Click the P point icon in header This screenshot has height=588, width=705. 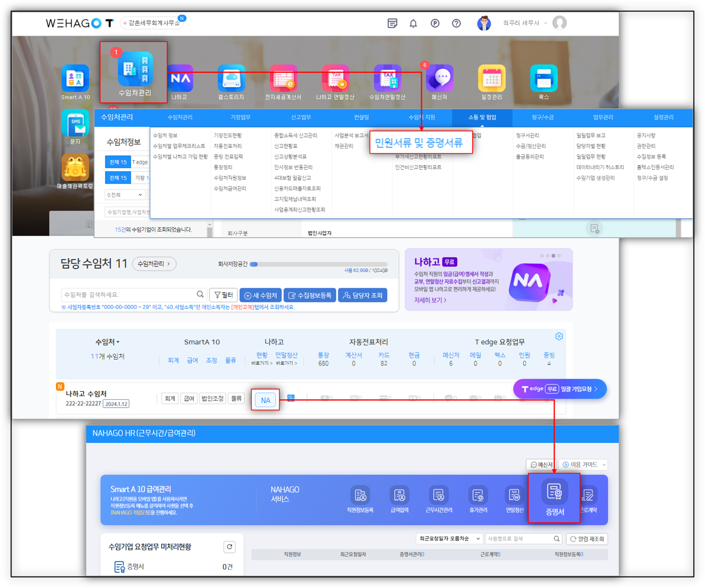pyautogui.click(x=435, y=23)
